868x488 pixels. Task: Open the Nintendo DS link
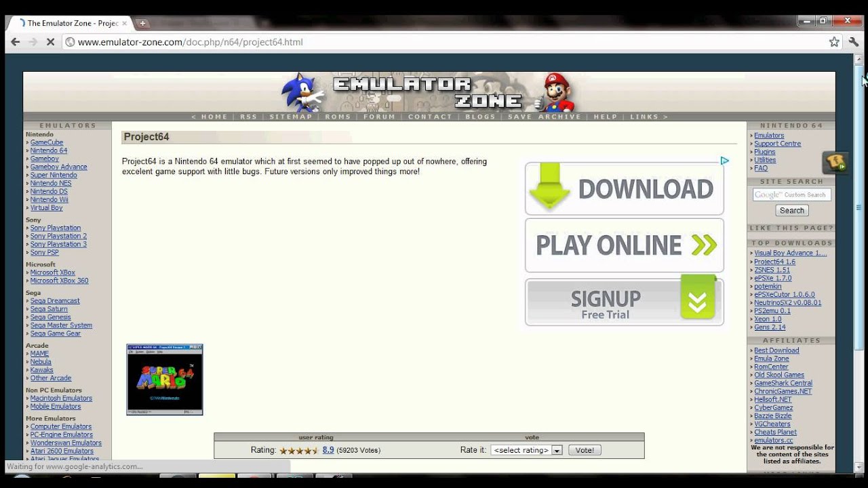click(x=49, y=192)
